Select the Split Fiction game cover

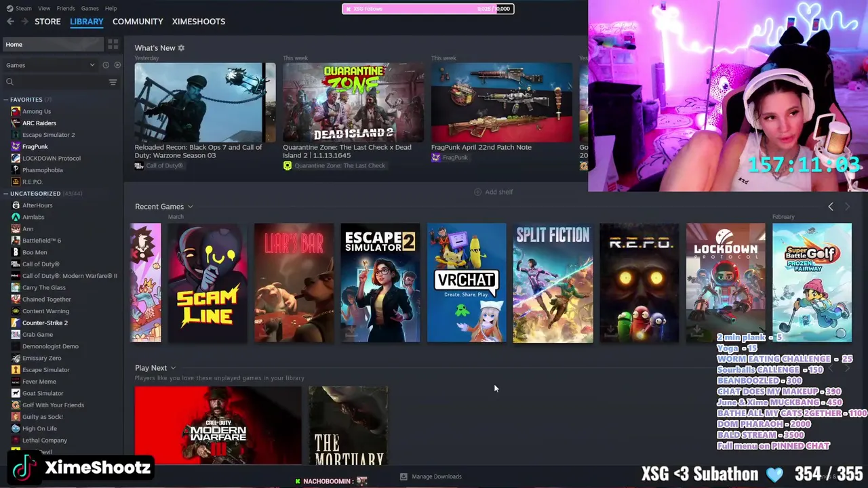click(x=553, y=283)
